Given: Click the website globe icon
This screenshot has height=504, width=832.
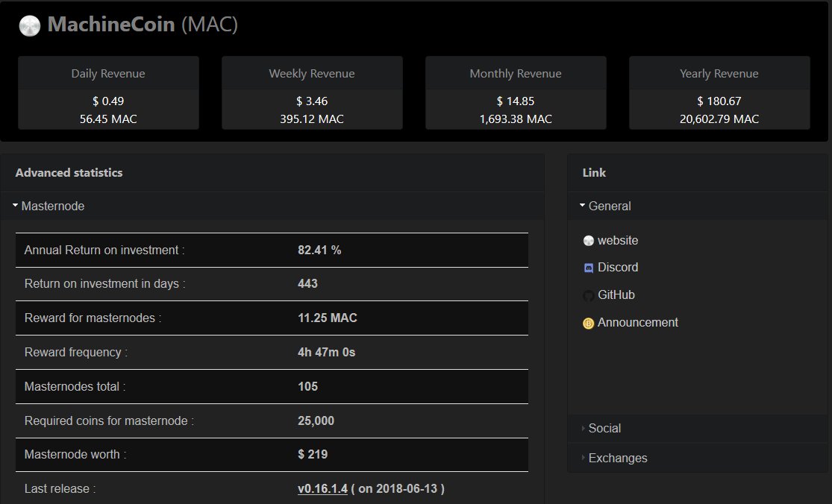Looking at the screenshot, I should point(588,240).
